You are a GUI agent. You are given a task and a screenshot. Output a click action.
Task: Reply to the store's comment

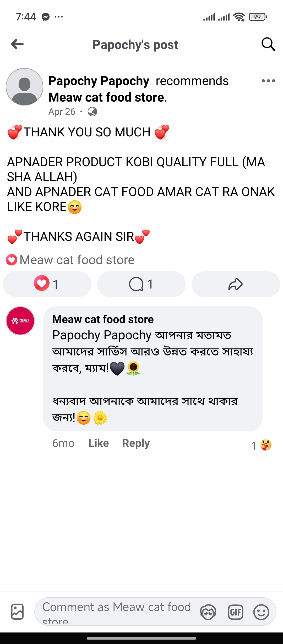click(136, 443)
